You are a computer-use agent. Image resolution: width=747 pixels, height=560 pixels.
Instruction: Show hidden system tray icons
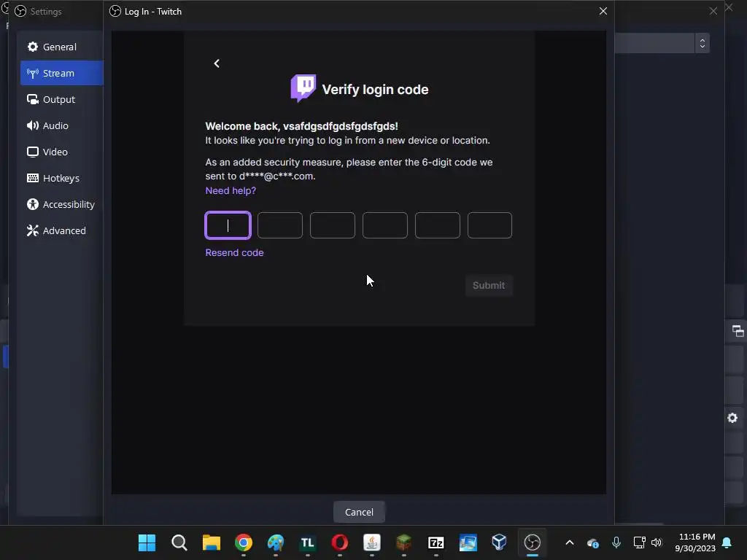pos(570,542)
